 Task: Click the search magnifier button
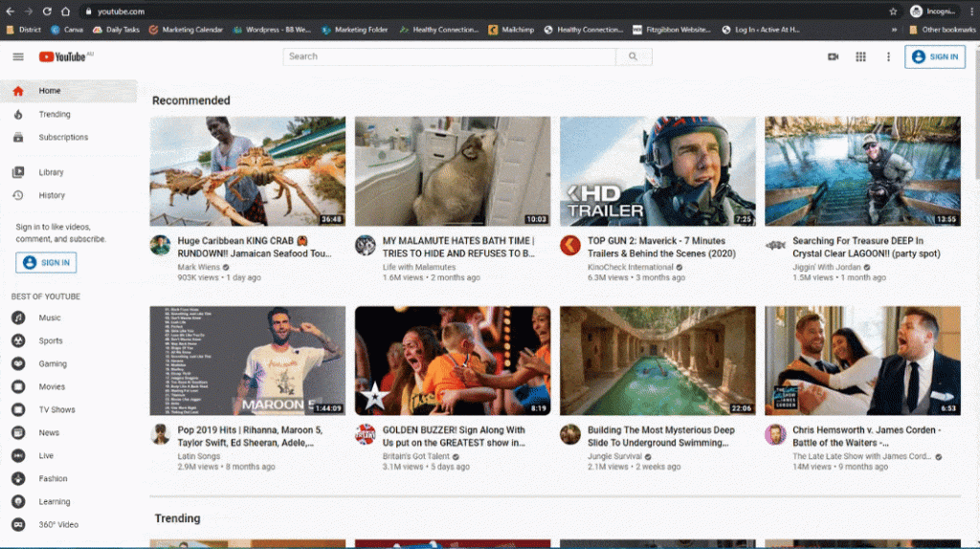pos(634,56)
